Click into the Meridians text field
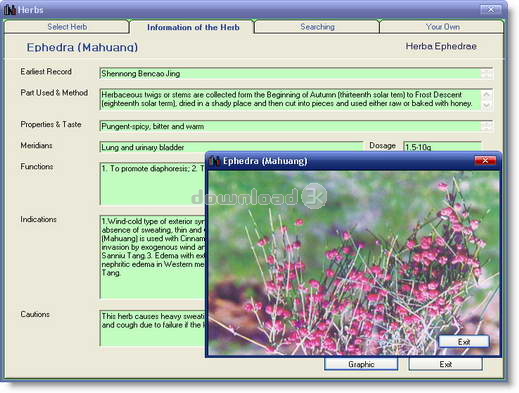The width and height of the screenshot is (519, 393). pyautogui.click(x=231, y=147)
